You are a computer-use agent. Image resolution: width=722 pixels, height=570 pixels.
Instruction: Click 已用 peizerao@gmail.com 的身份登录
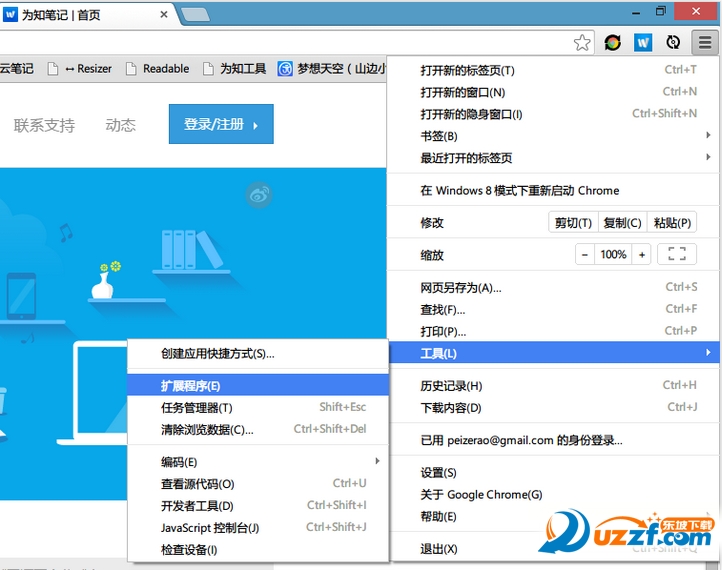553,441
